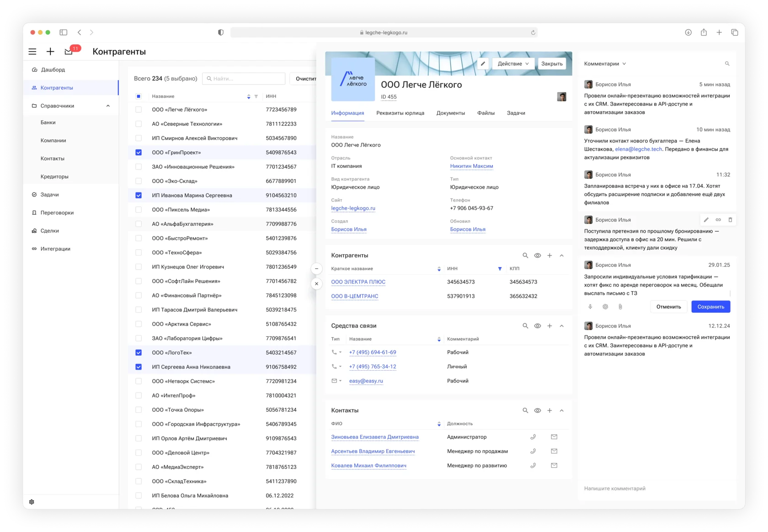This screenshot has width=768, height=532.
Task: Click the round minus button on panel edge
Action: [x=316, y=269]
